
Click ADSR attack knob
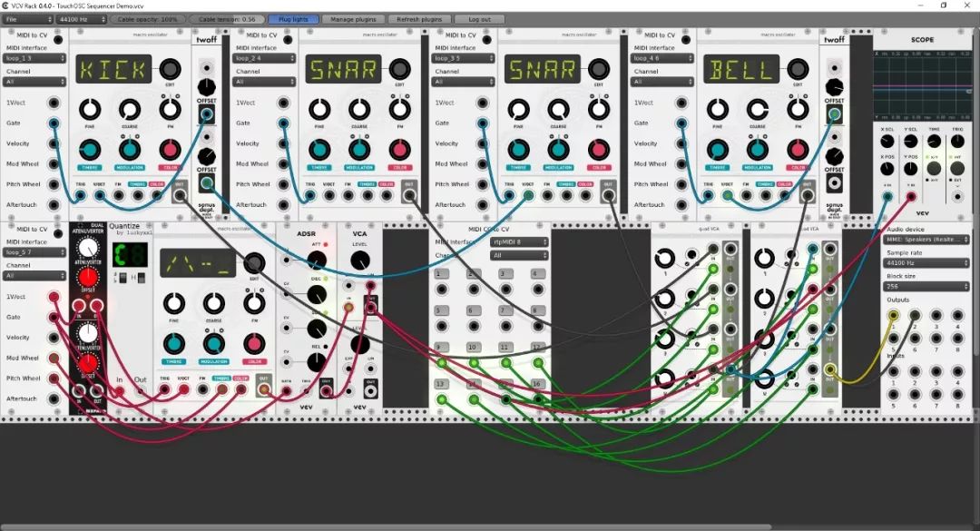click(317, 260)
